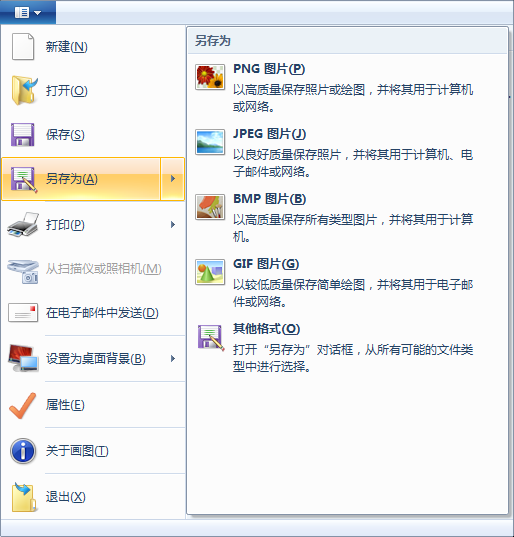This screenshot has height=537, width=514.
Task: Click the printer icon for 打印
Action: (x=23, y=225)
